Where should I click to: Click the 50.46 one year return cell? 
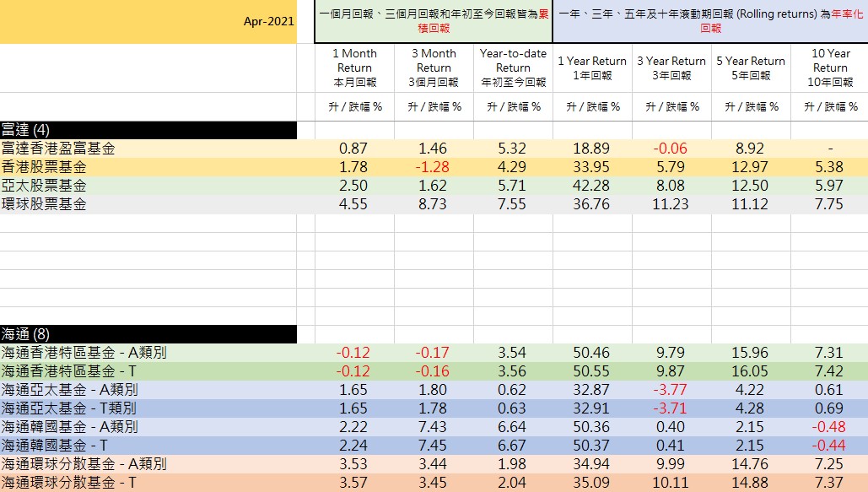[x=591, y=353]
